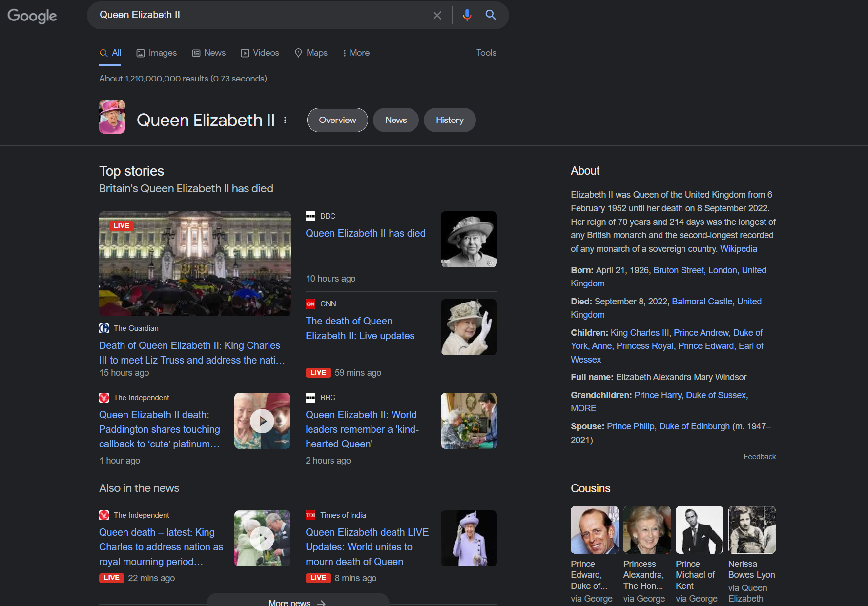868x606 pixels.
Task: Open Times of India LIVE Updates story
Action: click(367, 547)
